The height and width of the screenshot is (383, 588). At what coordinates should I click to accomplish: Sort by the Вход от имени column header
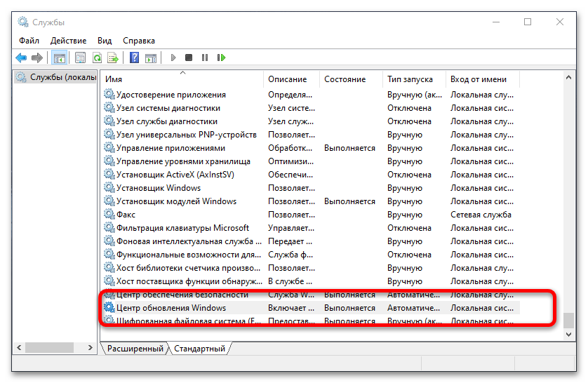click(x=482, y=79)
